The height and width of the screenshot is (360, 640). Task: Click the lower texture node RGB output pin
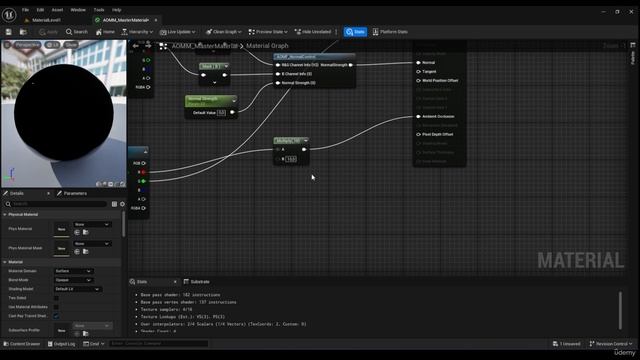143,163
